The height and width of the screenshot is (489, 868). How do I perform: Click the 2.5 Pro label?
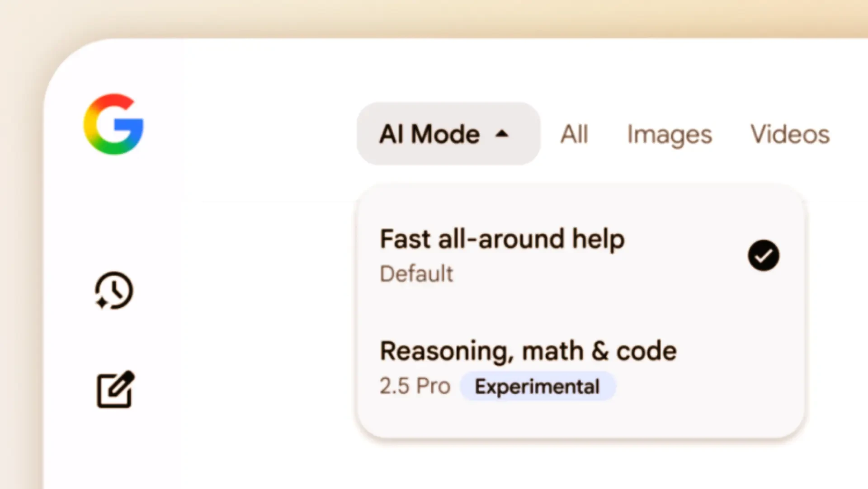(x=415, y=386)
